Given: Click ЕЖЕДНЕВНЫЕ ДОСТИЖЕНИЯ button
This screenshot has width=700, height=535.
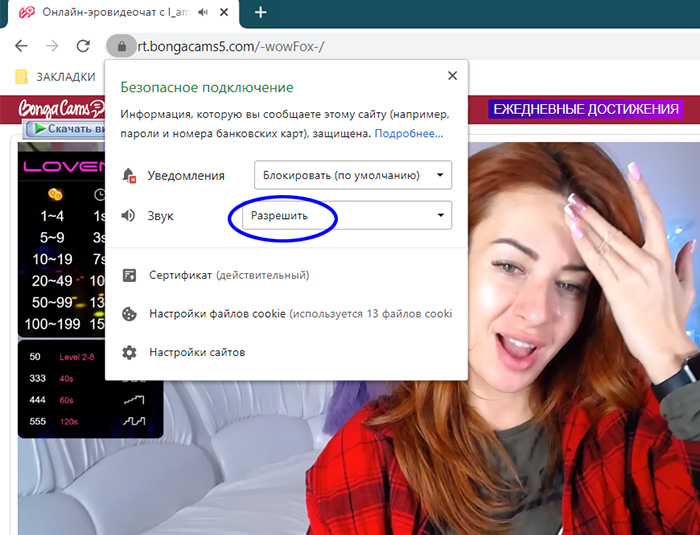Looking at the screenshot, I should click(x=585, y=109).
